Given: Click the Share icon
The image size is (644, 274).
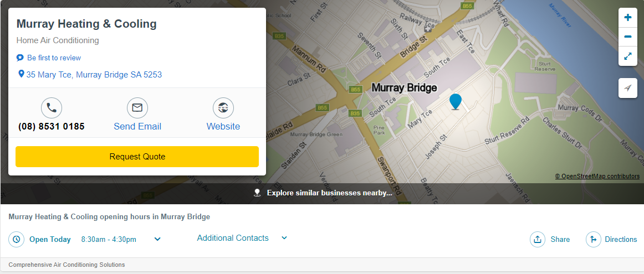Looking at the screenshot, I should pos(538,240).
